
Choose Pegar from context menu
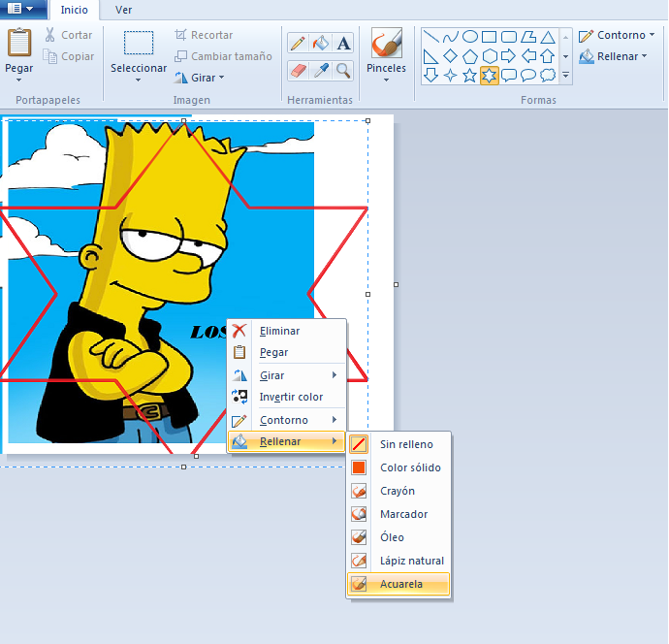click(x=286, y=352)
